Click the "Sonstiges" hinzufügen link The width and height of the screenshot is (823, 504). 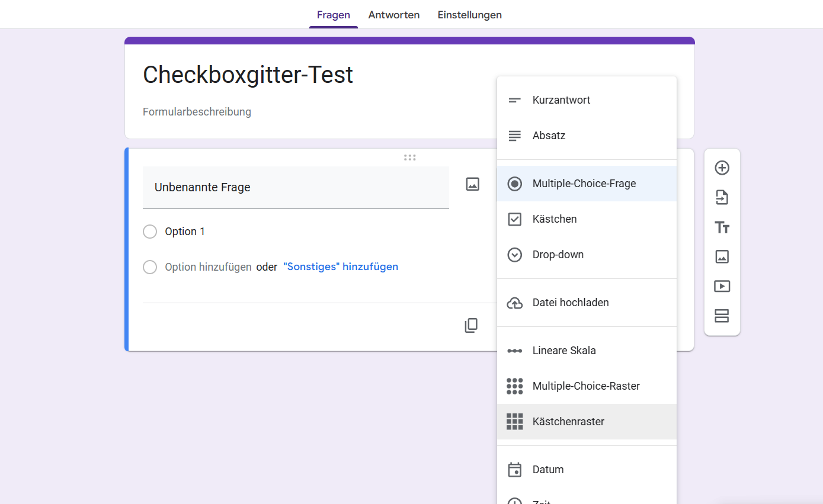341,267
